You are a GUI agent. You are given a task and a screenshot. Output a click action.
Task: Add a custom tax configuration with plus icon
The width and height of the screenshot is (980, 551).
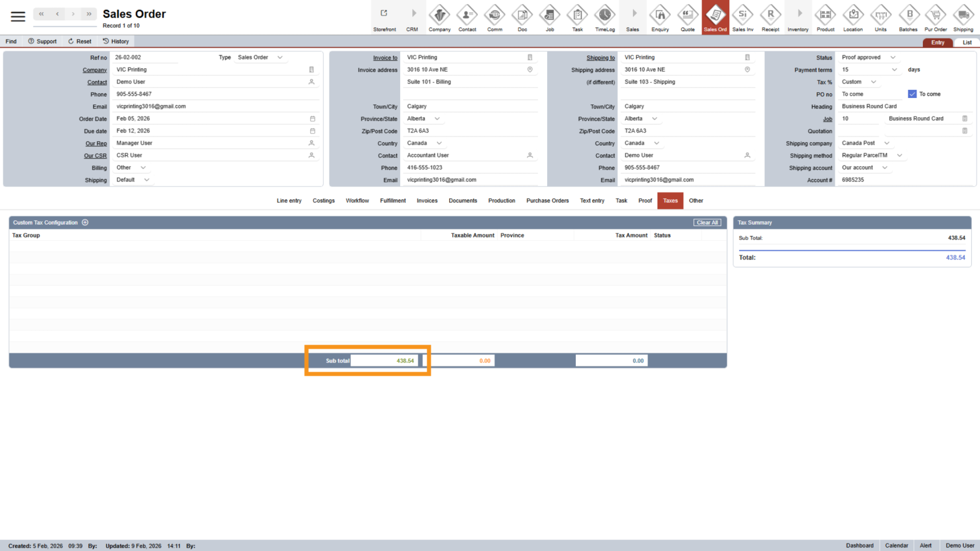[85, 223]
